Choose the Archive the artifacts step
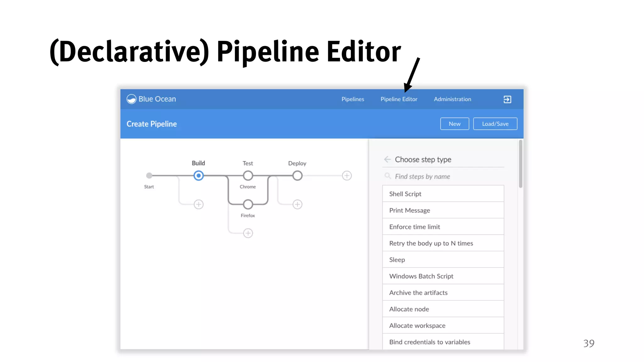This screenshot has height=362, width=644. click(x=443, y=293)
